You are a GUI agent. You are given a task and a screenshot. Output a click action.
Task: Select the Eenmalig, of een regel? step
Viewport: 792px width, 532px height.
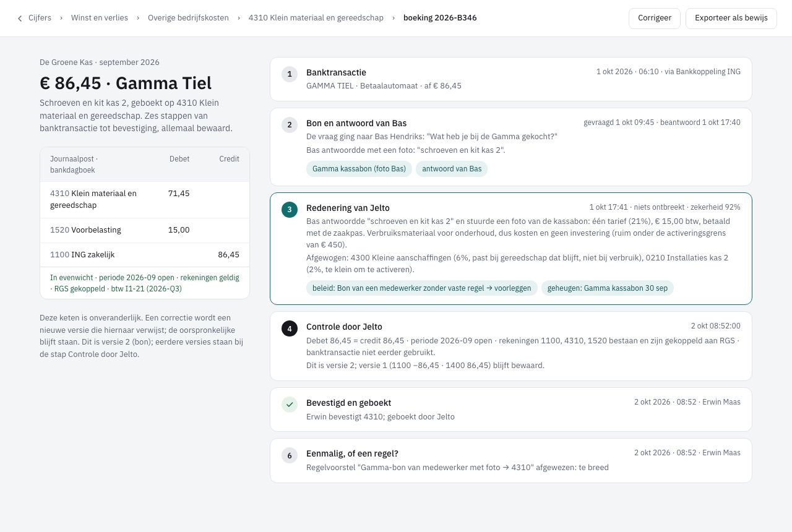point(352,453)
